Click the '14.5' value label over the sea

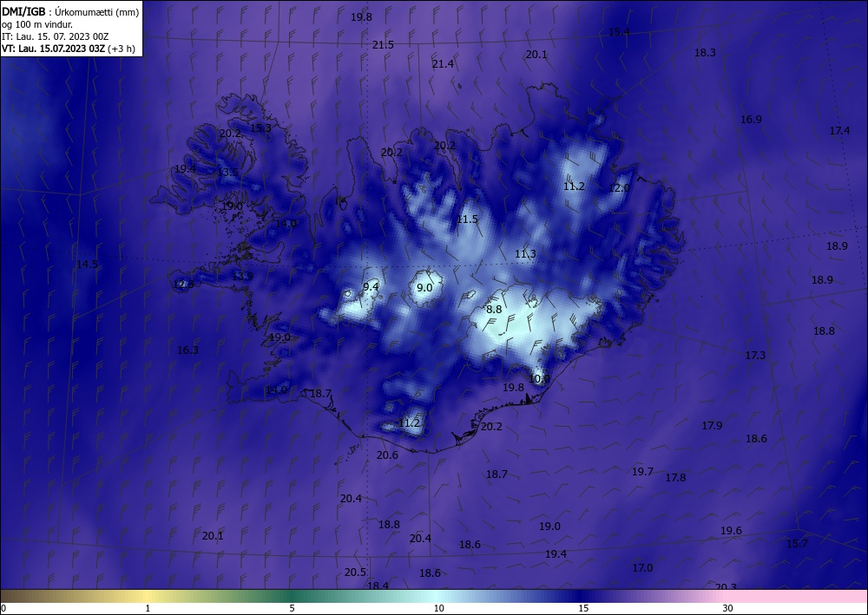pos(87,265)
